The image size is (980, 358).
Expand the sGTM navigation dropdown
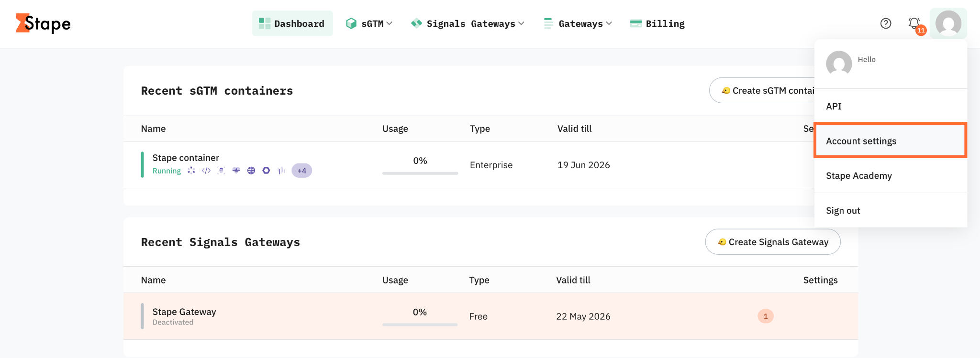click(369, 23)
